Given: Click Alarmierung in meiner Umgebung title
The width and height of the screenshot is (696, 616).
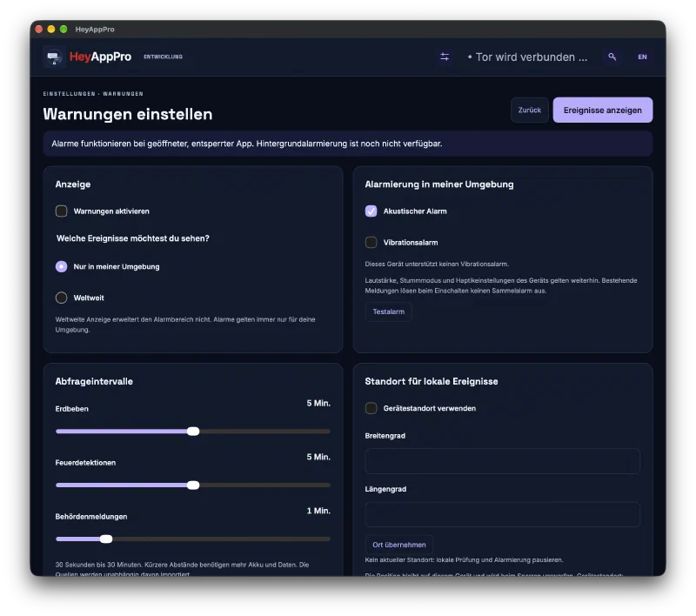Looking at the screenshot, I should pos(439,184).
